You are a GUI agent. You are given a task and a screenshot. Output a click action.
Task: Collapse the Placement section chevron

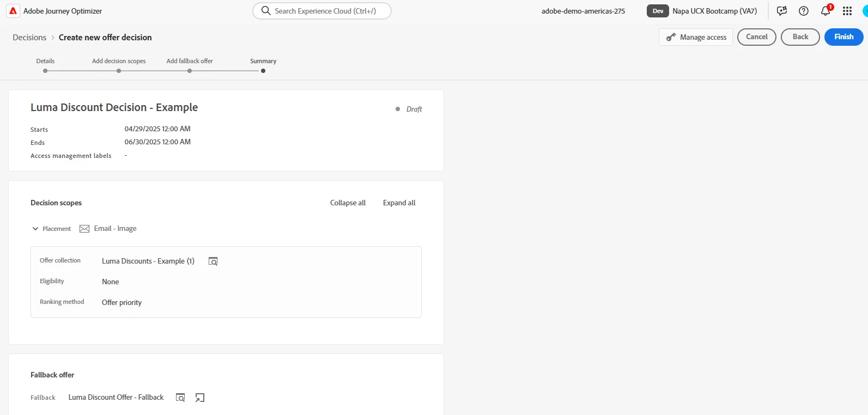35,229
